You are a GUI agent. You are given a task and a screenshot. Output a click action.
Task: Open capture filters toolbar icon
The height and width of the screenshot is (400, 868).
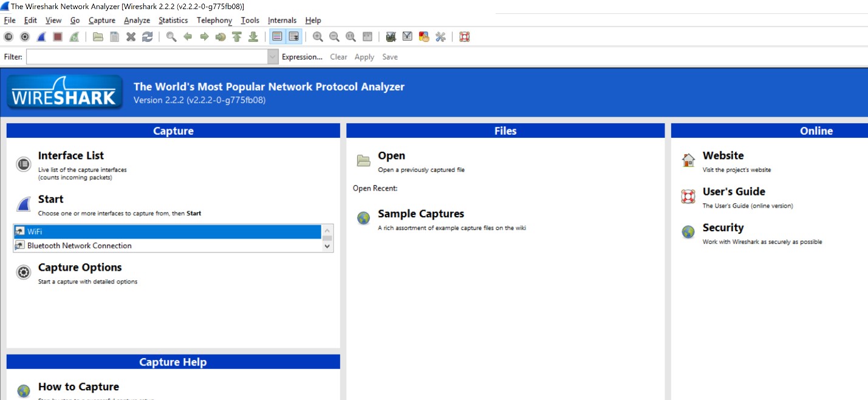391,37
